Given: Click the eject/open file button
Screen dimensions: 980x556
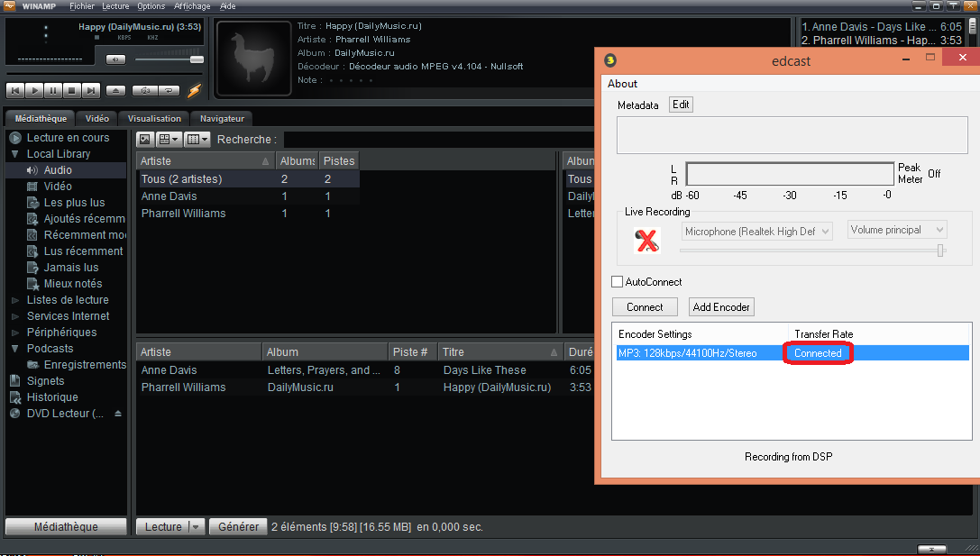Looking at the screenshot, I should click(115, 90).
